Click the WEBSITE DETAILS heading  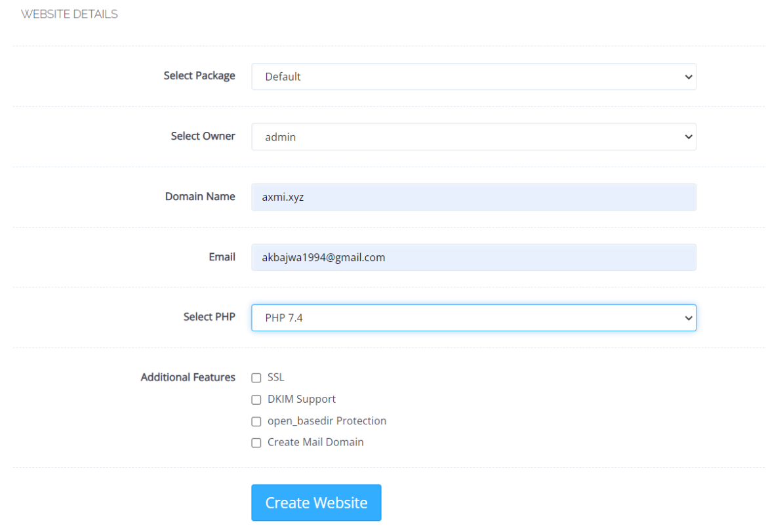[x=69, y=13]
